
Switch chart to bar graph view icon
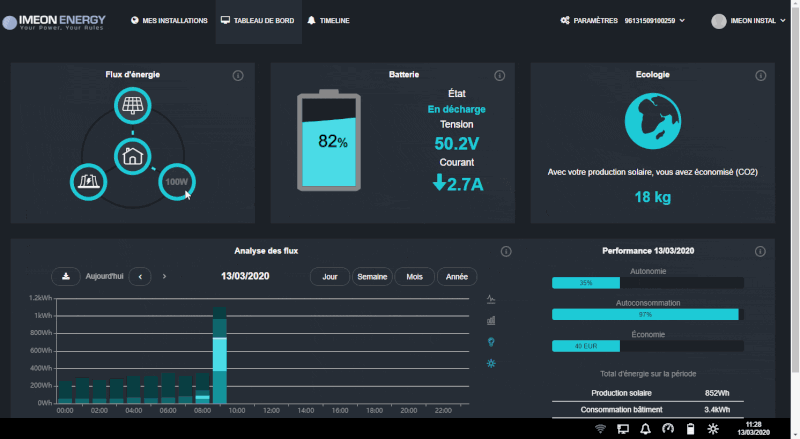click(491, 321)
